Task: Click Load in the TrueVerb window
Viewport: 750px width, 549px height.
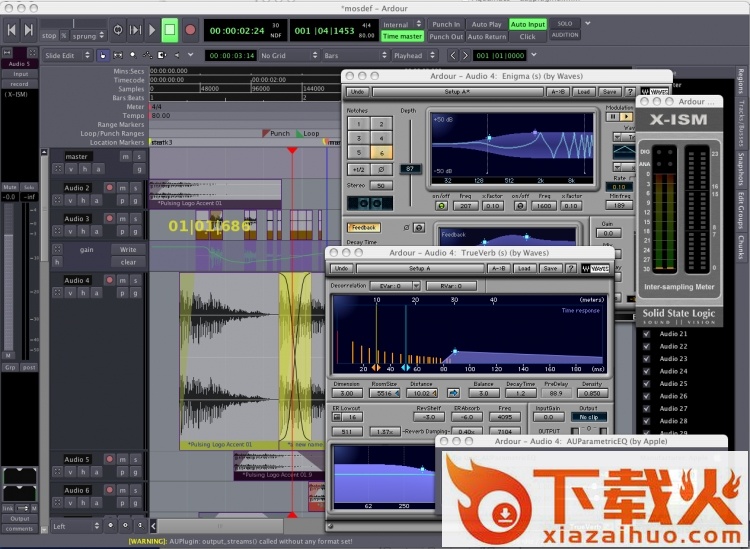Action: 524,268
